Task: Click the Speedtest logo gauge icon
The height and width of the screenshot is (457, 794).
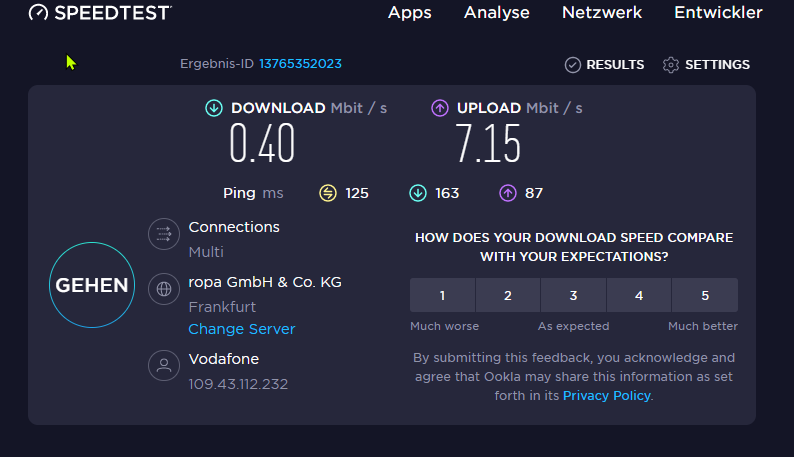Action: [38, 13]
